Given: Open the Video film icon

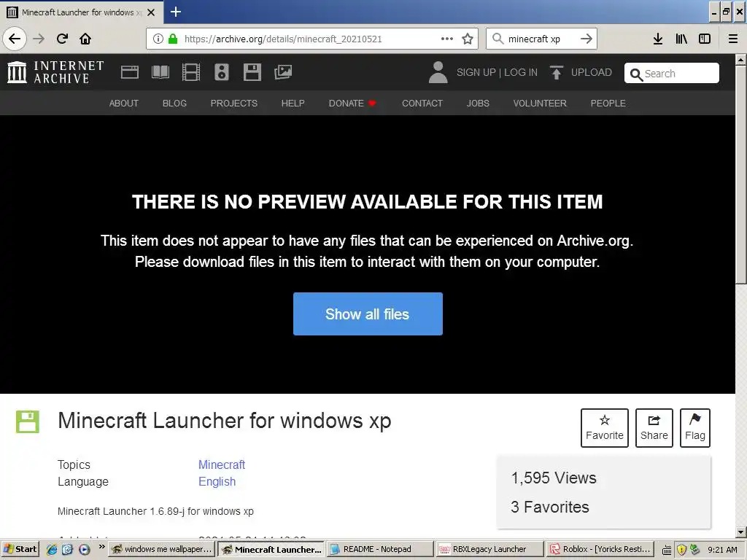Looking at the screenshot, I should (191, 72).
